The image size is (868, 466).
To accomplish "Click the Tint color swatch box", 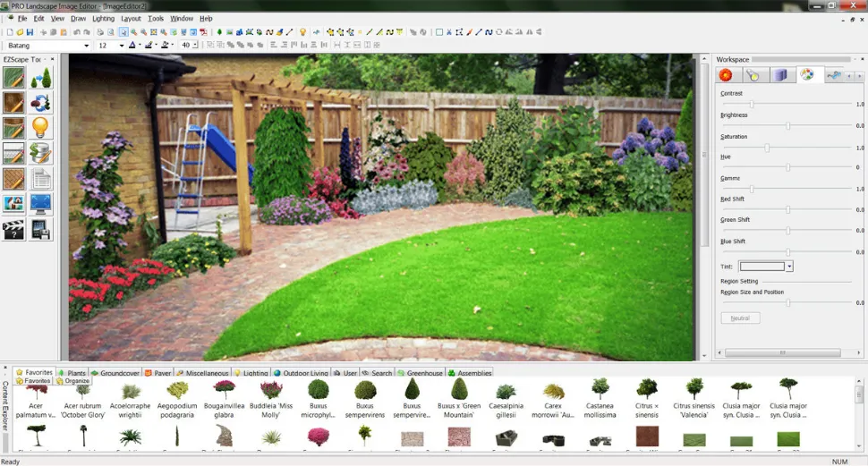I will (x=762, y=267).
